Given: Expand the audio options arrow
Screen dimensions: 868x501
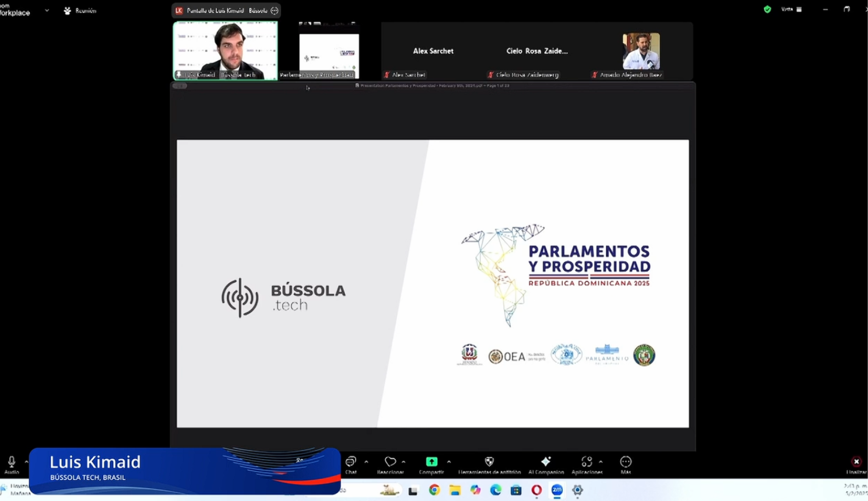Looking at the screenshot, I should (27, 462).
